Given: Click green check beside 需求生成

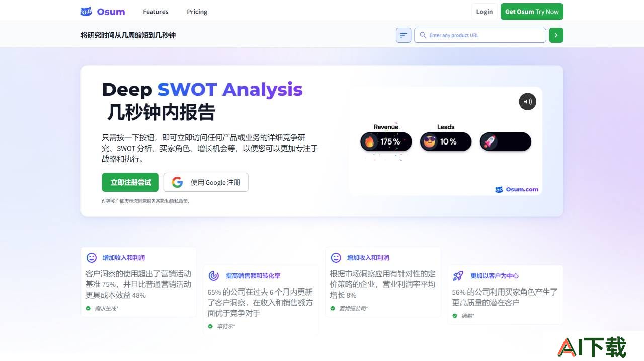Looking at the screenshot, I should (88, 308).
